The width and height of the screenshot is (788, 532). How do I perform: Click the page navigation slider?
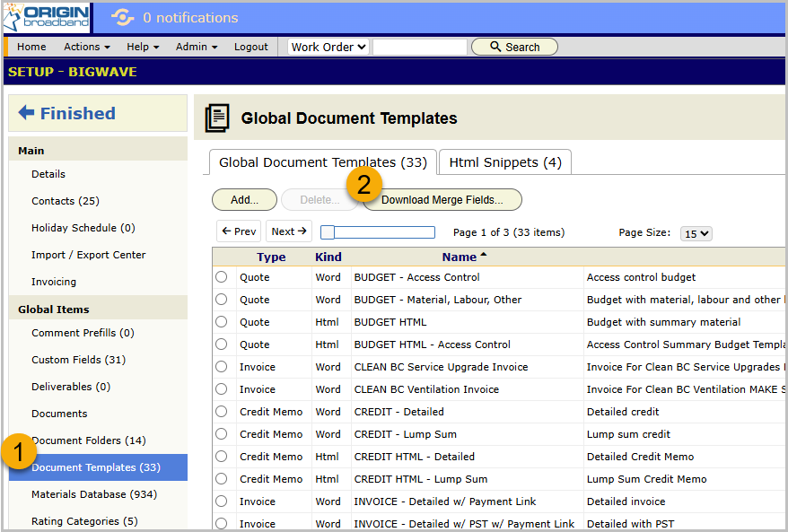tap(378, 232)
